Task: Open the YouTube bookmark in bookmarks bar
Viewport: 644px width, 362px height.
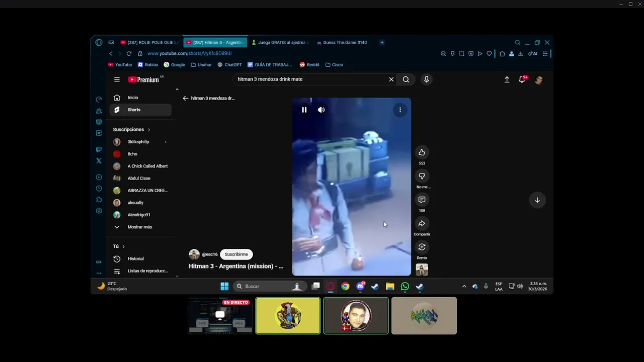Action: pyautogui.click(x=120, y=64)
